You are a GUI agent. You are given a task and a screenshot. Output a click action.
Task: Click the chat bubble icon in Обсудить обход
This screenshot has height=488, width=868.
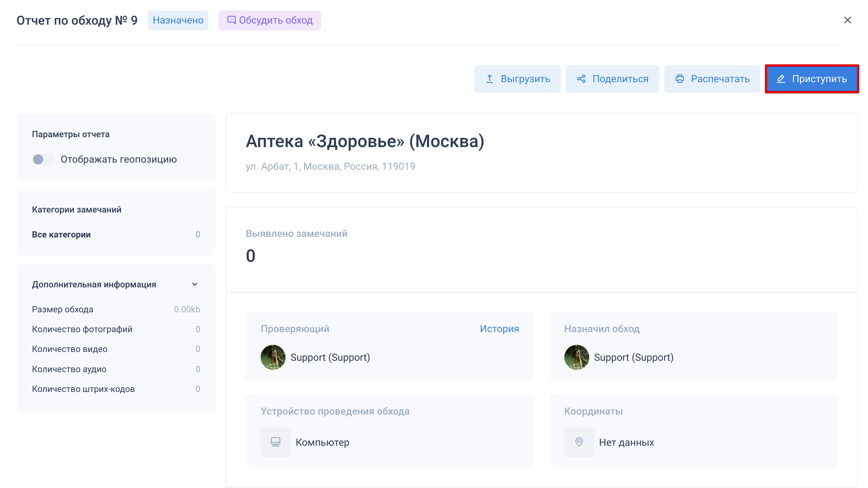[231, 20]
